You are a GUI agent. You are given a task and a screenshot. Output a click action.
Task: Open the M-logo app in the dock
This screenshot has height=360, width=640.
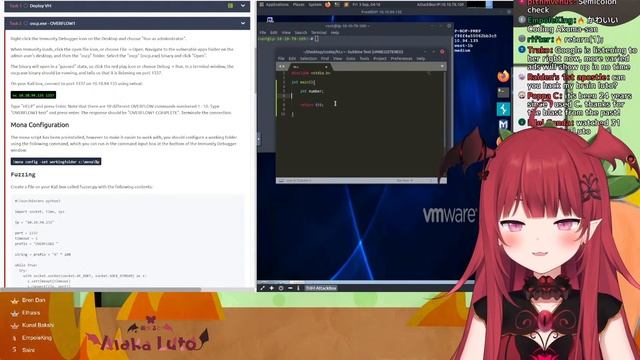pyautogui.click(x=503, y=124)
